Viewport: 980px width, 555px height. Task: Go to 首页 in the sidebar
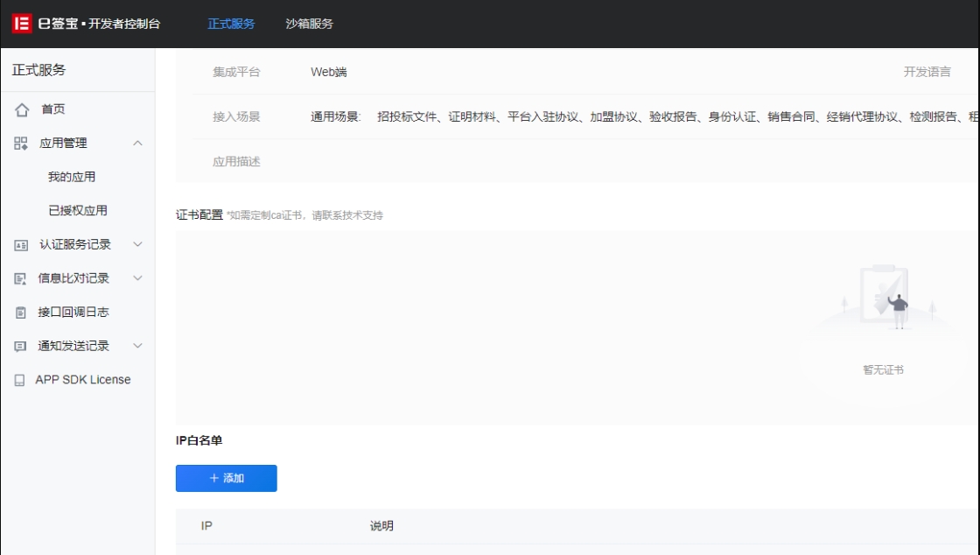coord(52,109)
